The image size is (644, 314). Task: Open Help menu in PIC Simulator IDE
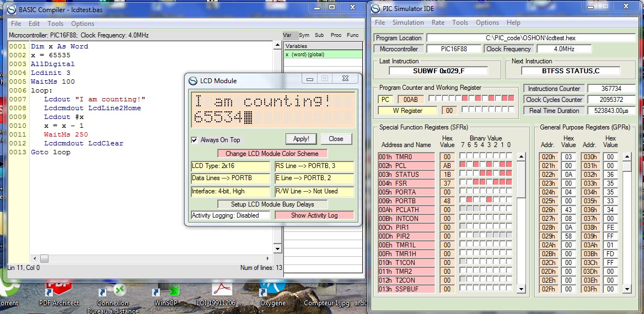click(x=513, y=23)
